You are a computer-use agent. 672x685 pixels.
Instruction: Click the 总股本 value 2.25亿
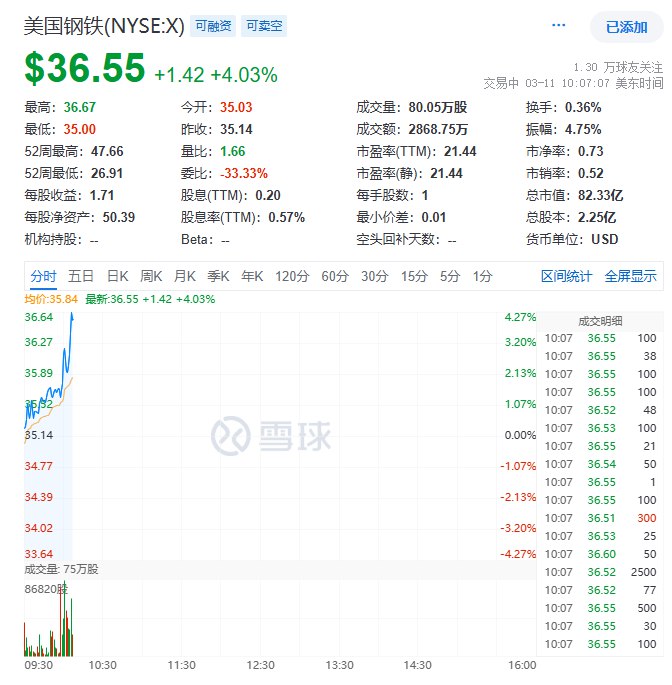point(597,217)
